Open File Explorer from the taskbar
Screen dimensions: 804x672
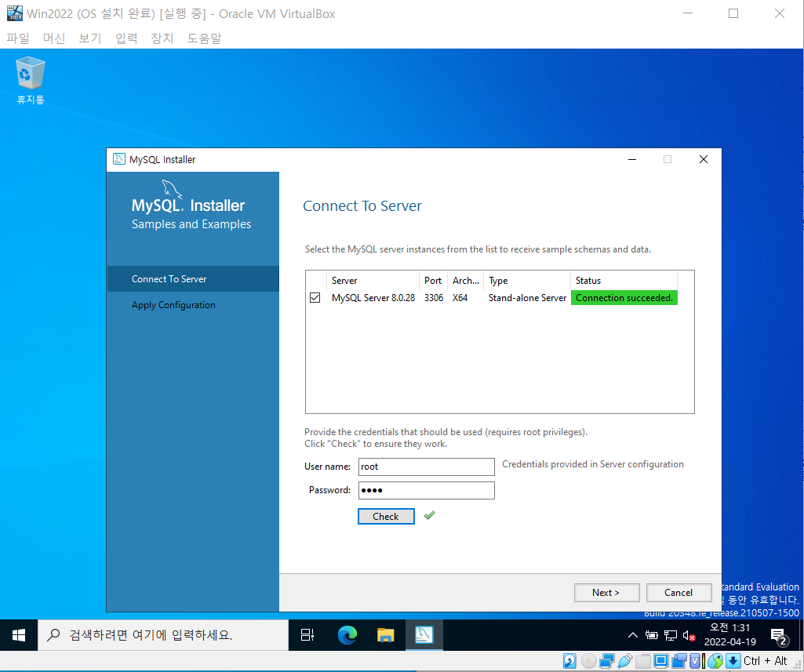tap(385, 636)
